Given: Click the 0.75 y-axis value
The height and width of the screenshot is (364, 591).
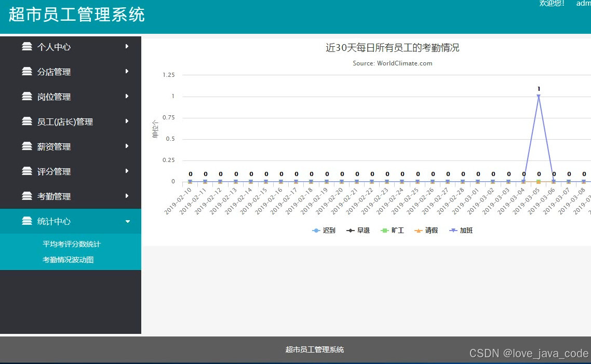Looking at the screenshot, I should point(168,117).
